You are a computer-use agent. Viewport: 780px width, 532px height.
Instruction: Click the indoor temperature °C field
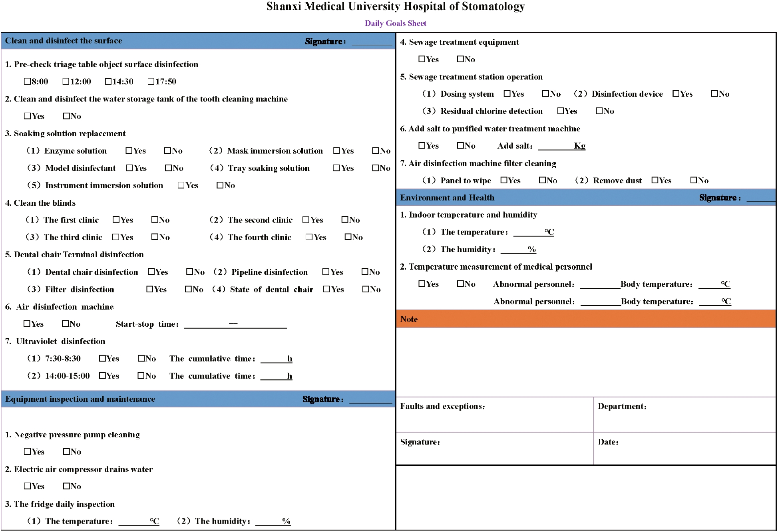534,232
